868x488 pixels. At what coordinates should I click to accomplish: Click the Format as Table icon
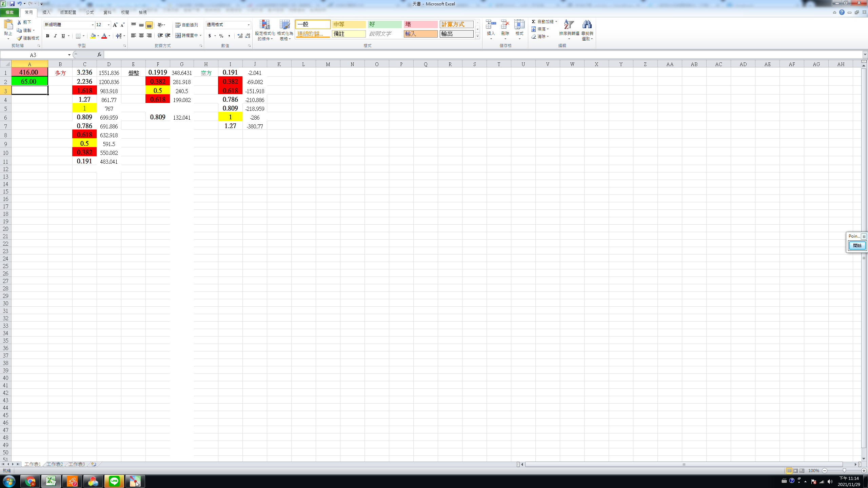pyautogui.click(x=284, y=25)
